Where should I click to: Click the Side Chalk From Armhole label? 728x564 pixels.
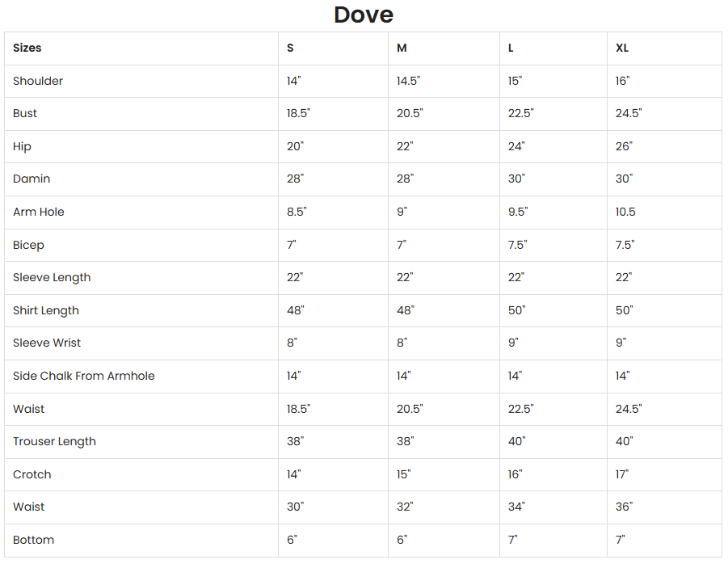click(x=84, y=376)
